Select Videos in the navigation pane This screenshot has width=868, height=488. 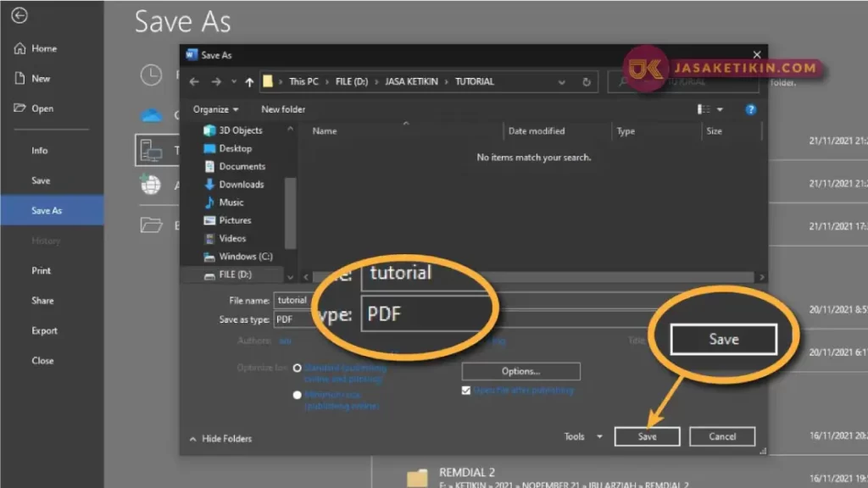pos(225,238)
